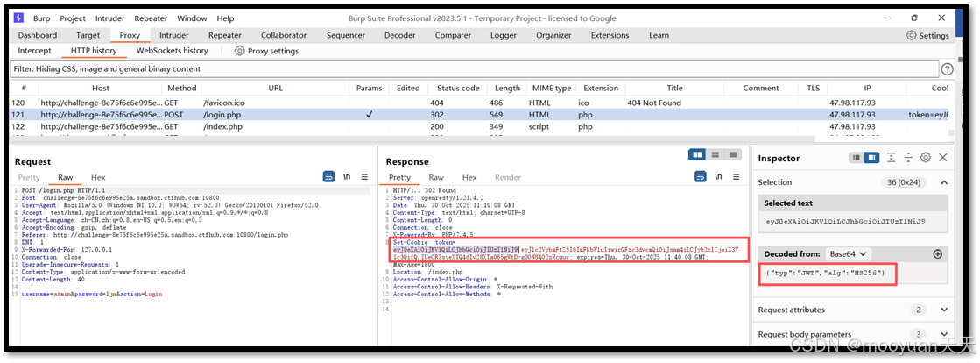Switch to the Dashboard tab
Image resolution: width=980 pixels, height=363 pixels.
point(38,36)
